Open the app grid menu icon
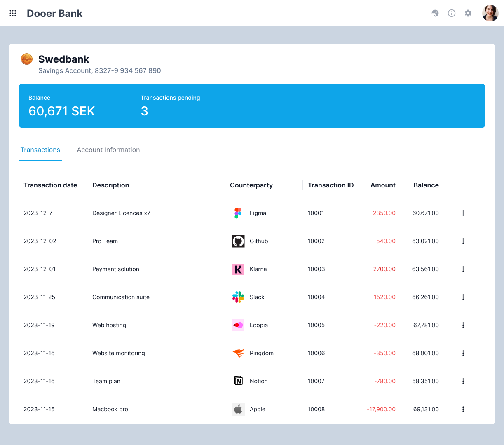This screenshot has width=504, height=445. tap(13, 13)
